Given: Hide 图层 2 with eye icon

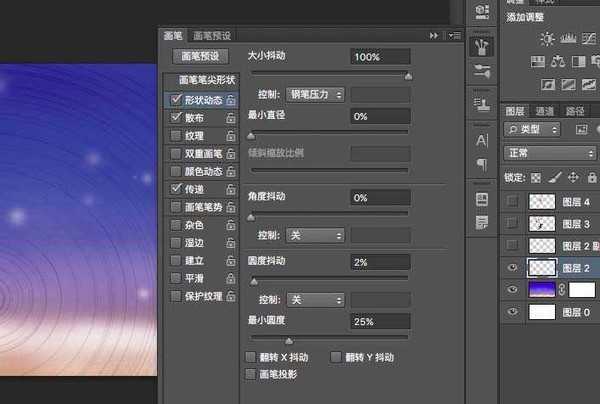Looking at the screenshot, I should point(513,267).
